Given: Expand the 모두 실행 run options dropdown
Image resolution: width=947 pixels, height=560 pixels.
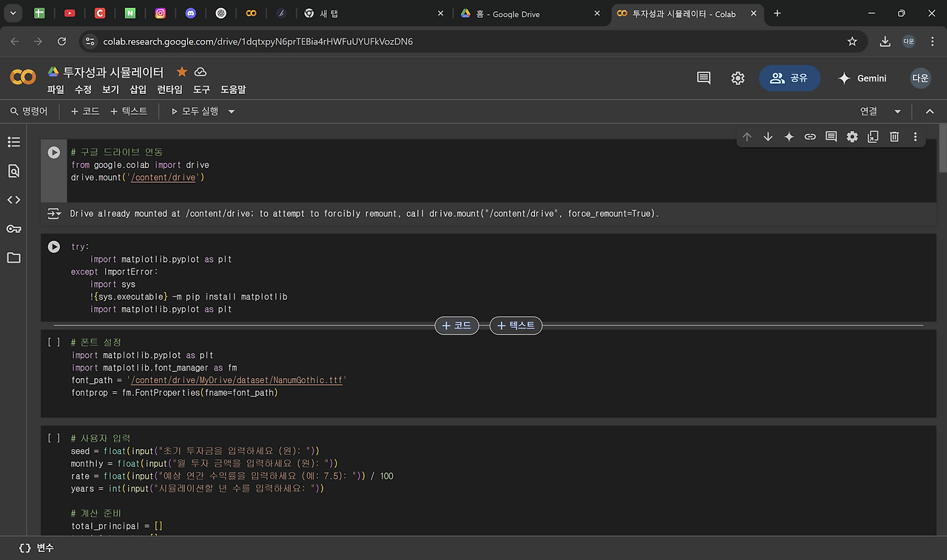Looking at the screenshot, I should click(231, 112).
